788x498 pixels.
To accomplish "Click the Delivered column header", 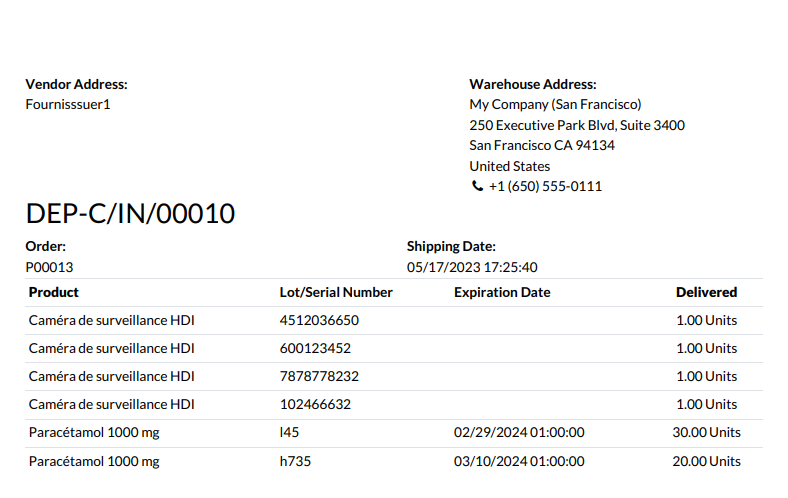I will click(706, 292).
